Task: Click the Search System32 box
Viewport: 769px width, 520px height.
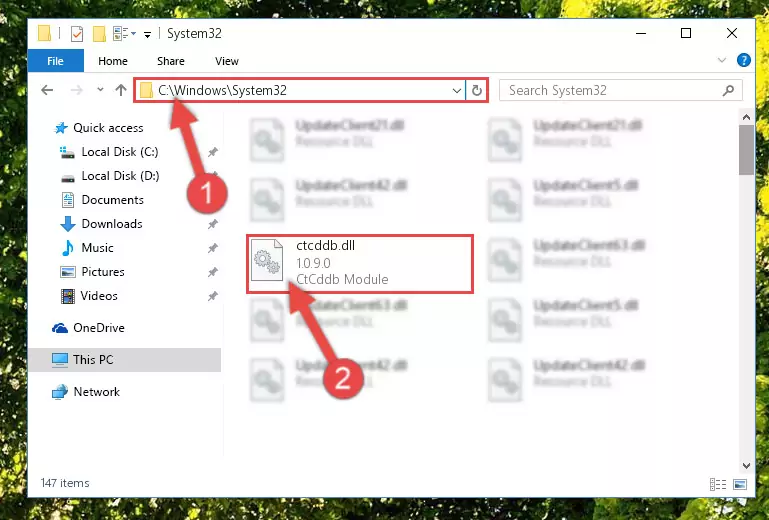Action: 620,90
